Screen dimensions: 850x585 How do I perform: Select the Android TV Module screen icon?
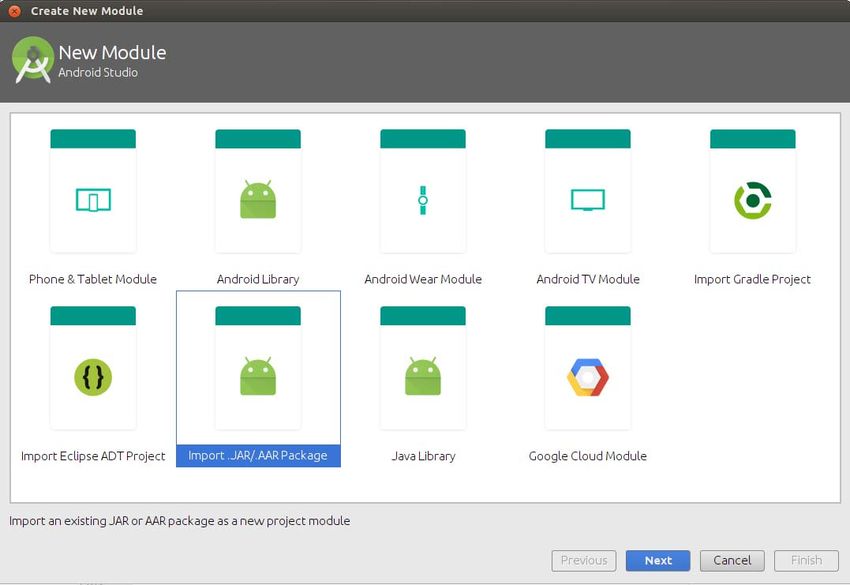[588, 200]
